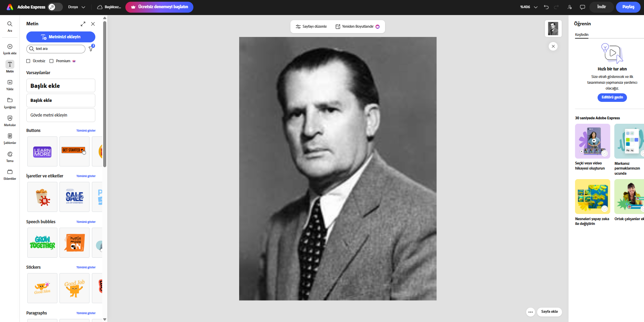This screenshot has width=644, height=322.
Task: Check the Premium filter checkbox
Action: pyautogui.click(x=52, y=61)
